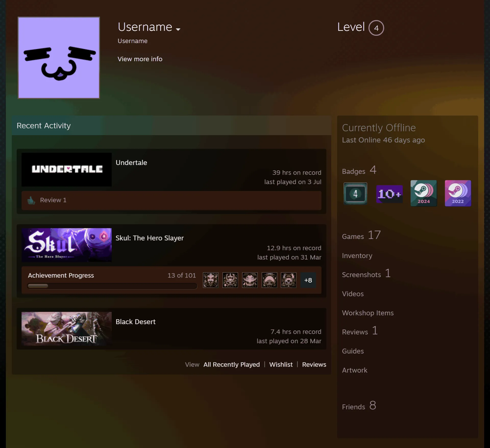
Task: Open the Badges 4 section
Action: [x=359, y=170]
